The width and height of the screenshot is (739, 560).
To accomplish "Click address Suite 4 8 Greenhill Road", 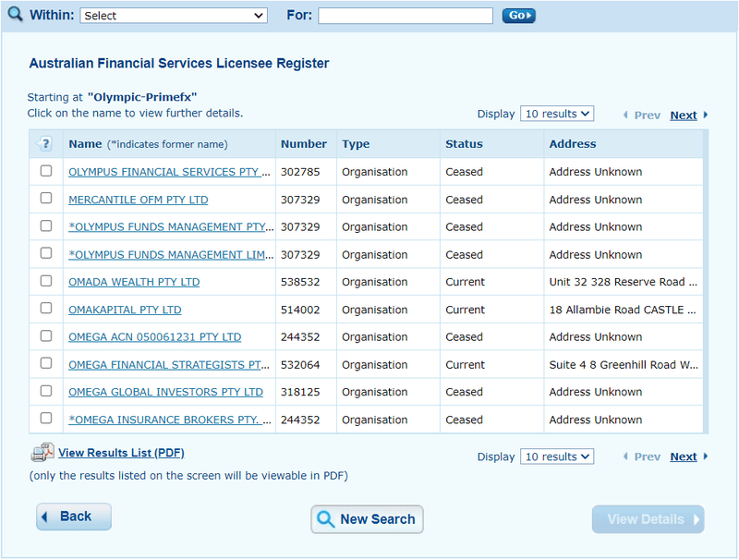I will (624, 365).
